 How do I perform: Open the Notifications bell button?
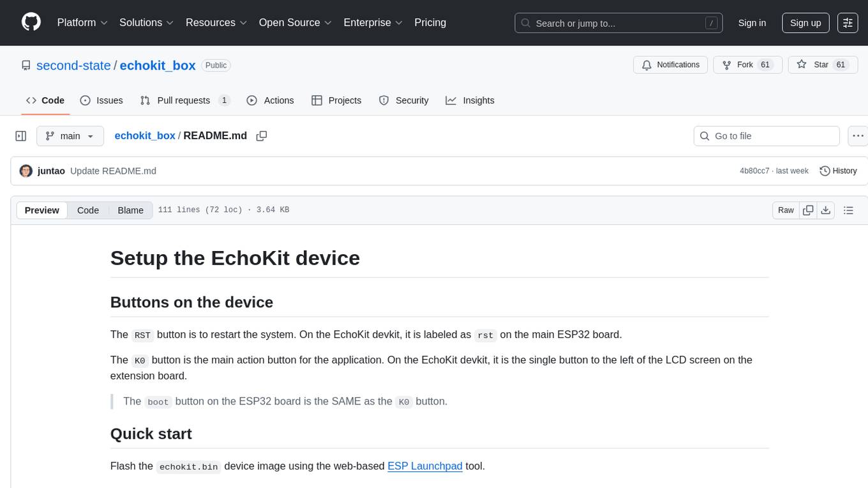tap(671, 65)
